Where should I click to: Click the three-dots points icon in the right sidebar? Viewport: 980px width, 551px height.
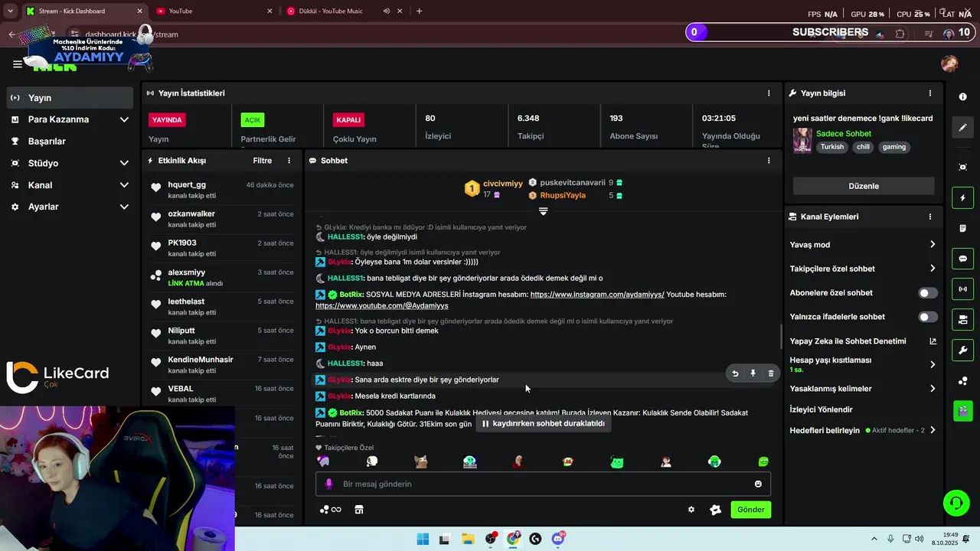[x=963, y=381]
